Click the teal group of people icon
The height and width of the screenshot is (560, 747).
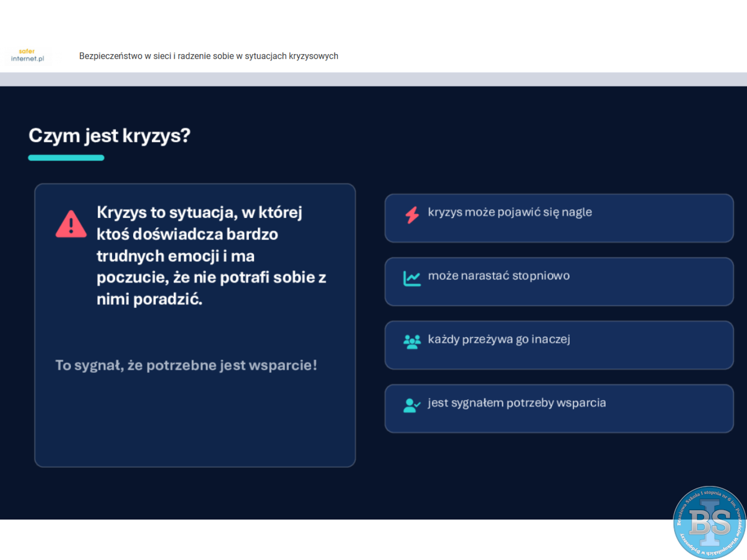pos(412,342)
